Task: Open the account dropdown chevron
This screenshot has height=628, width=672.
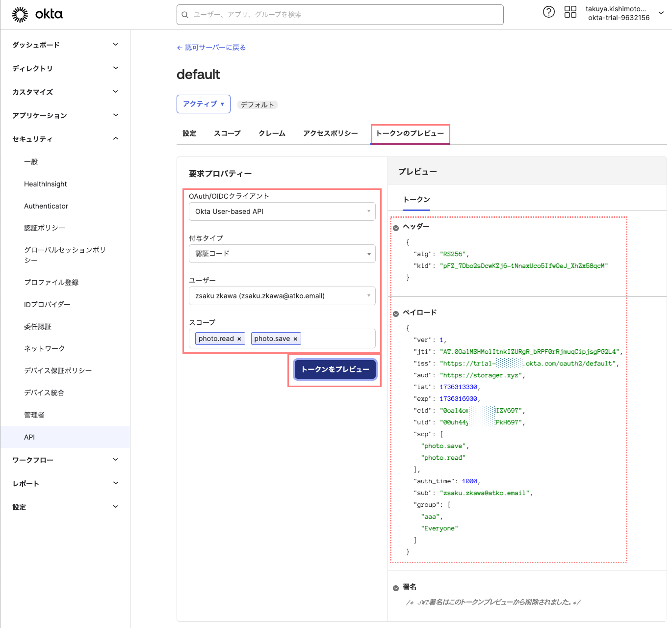Action: [x=661, y=13]
